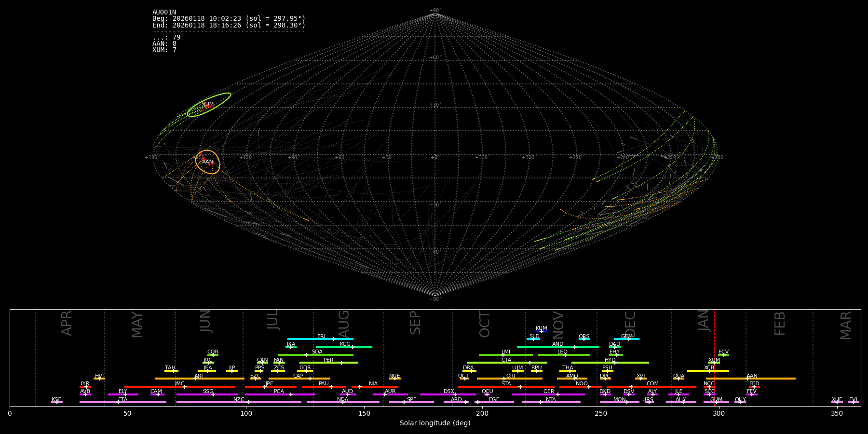Click the 'AAN: 8' count entry
868x434 pixels.
click(164, 44)
